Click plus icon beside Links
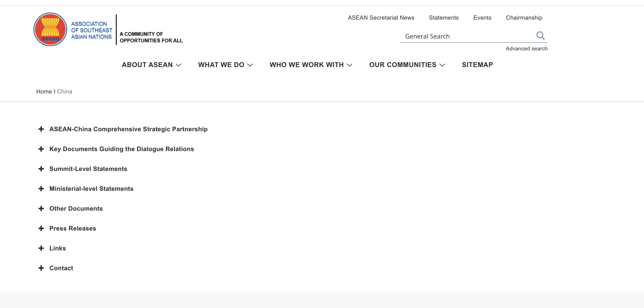The height and width of the screenshot is (308, 644). click(41, 248)
